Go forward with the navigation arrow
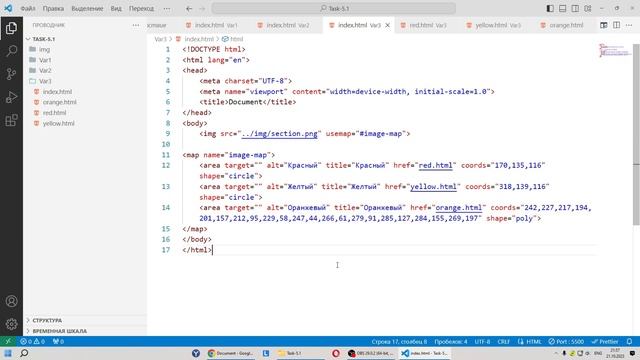Viewport: 640px width, 360px height. (x=202, y=9)
